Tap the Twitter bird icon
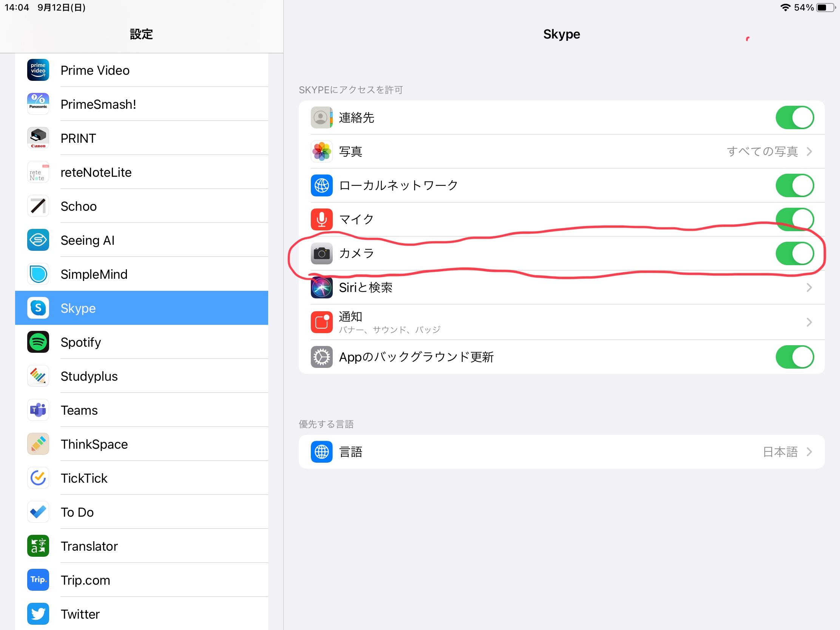Viewport: 840px width, 630px height. coord(38,614)
